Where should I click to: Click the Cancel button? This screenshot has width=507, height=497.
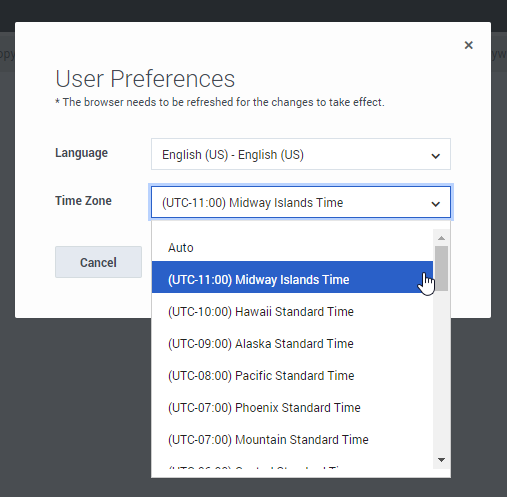(98, 262)
